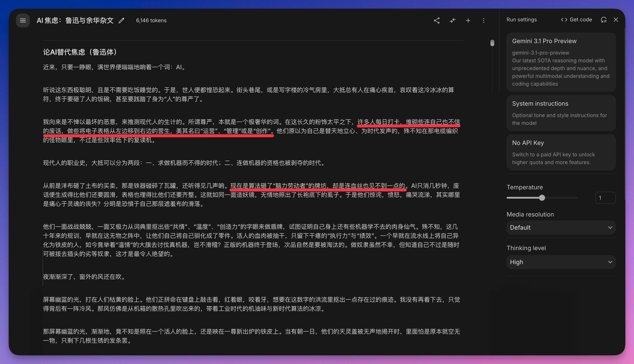634x364 pixels.
Task: Open the three-dot more options menu
Action: (x=483, y=20)
